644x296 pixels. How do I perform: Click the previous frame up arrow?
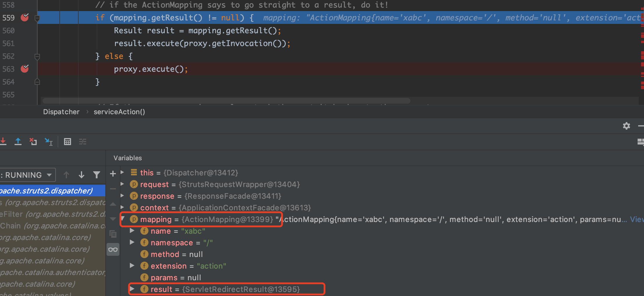pyautogui.click(x=66, y=175)
